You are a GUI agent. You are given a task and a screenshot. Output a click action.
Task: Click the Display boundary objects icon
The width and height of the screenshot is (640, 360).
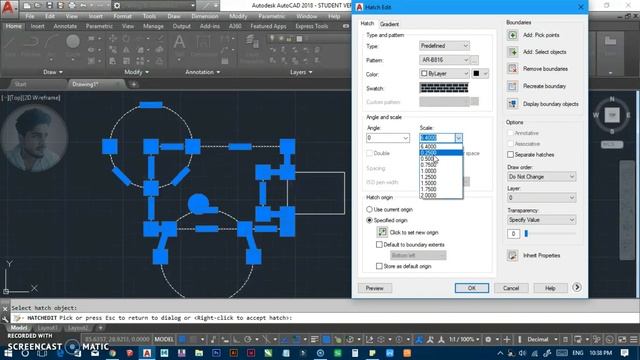512,104
